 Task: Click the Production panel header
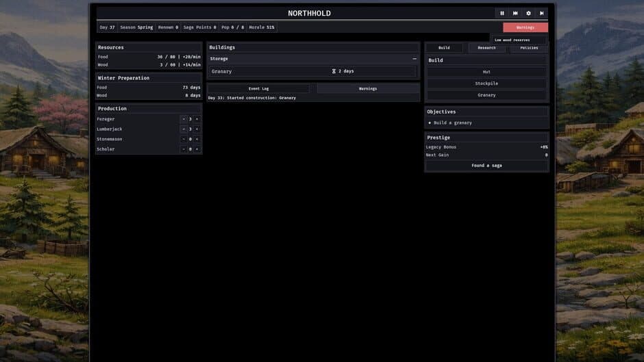tap(149, 109)
